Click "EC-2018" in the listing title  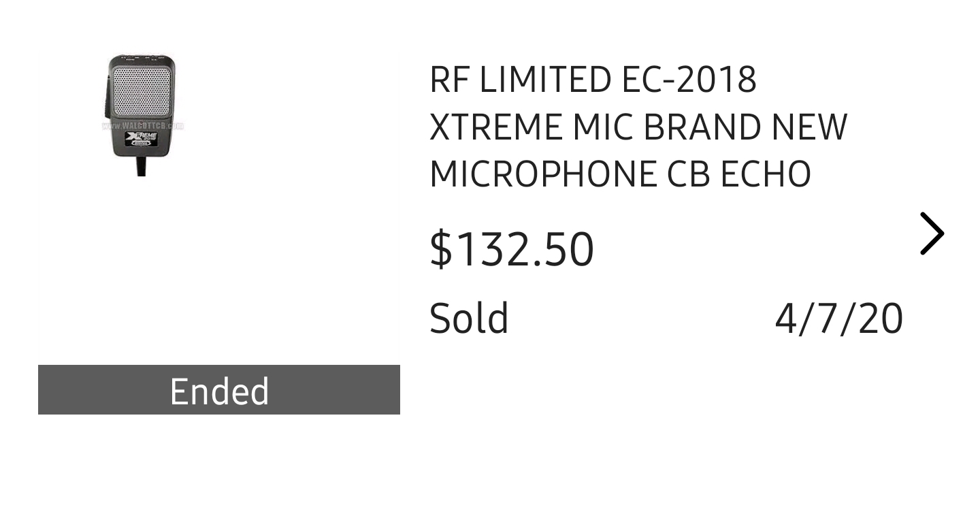click(688, 80)
